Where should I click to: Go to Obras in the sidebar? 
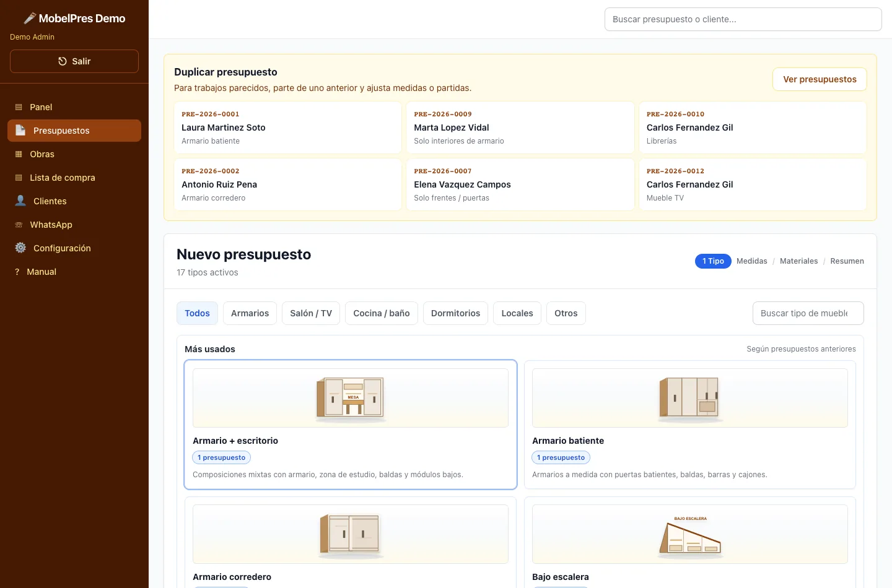[74, 154]
